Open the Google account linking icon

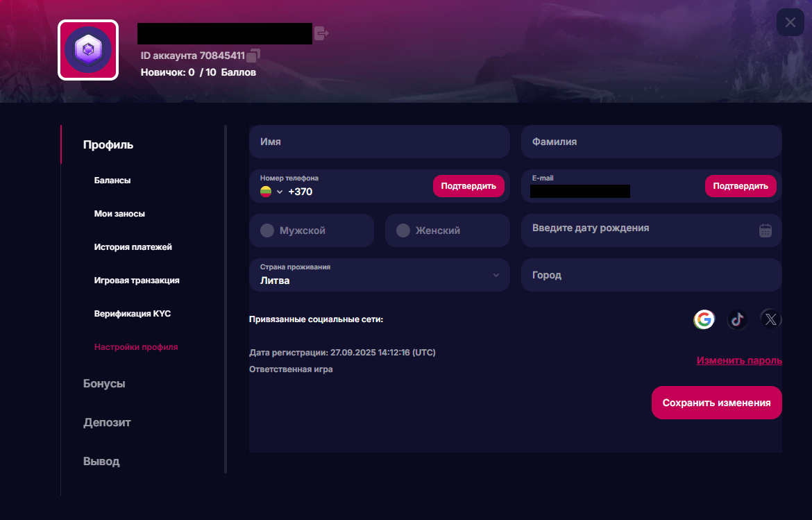tap(704, 319)
